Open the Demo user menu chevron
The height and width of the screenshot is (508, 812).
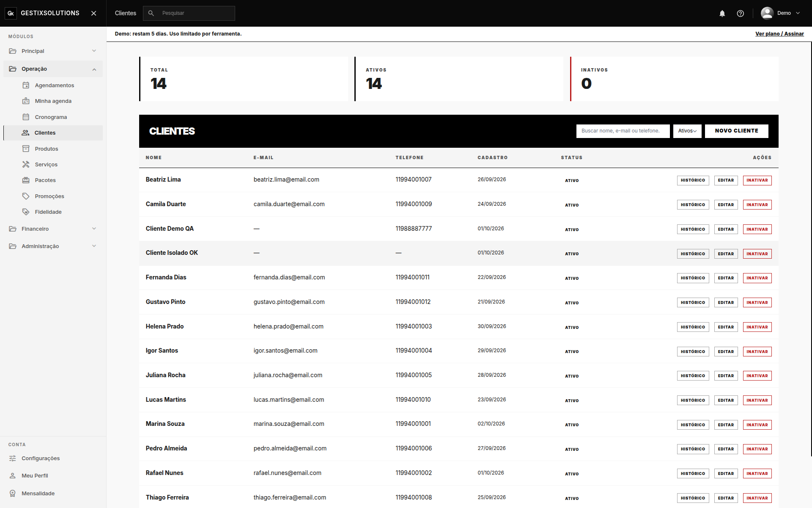pyautogui.click(x=798, y=13)
